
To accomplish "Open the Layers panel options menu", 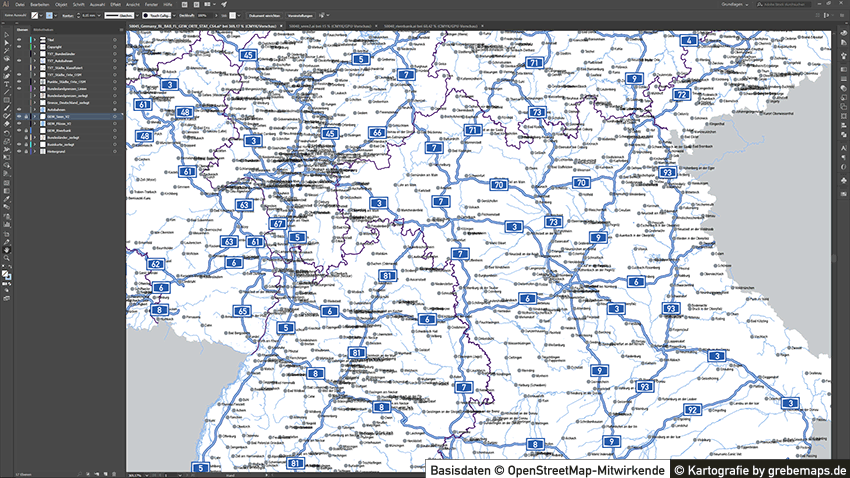I will (121, 32).
